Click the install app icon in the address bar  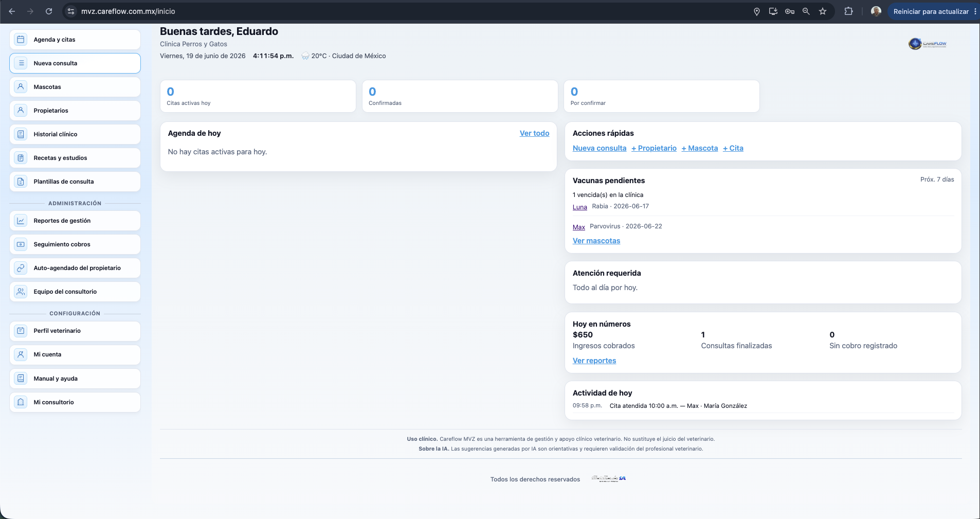[x=773, y=11]
